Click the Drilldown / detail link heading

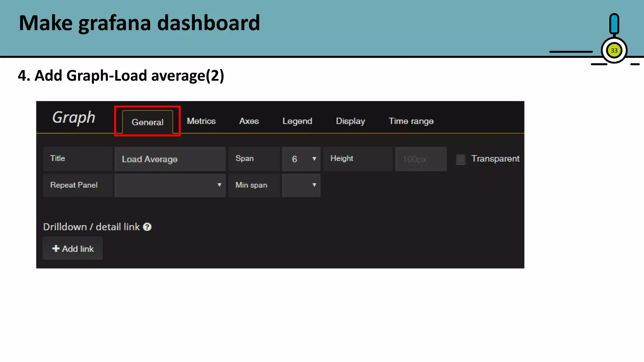[x=91, y=227]
